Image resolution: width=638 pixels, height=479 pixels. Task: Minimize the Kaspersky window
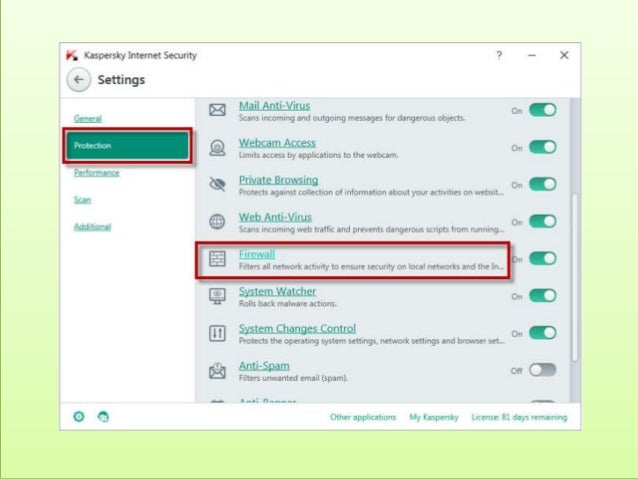tap(532, 55)
